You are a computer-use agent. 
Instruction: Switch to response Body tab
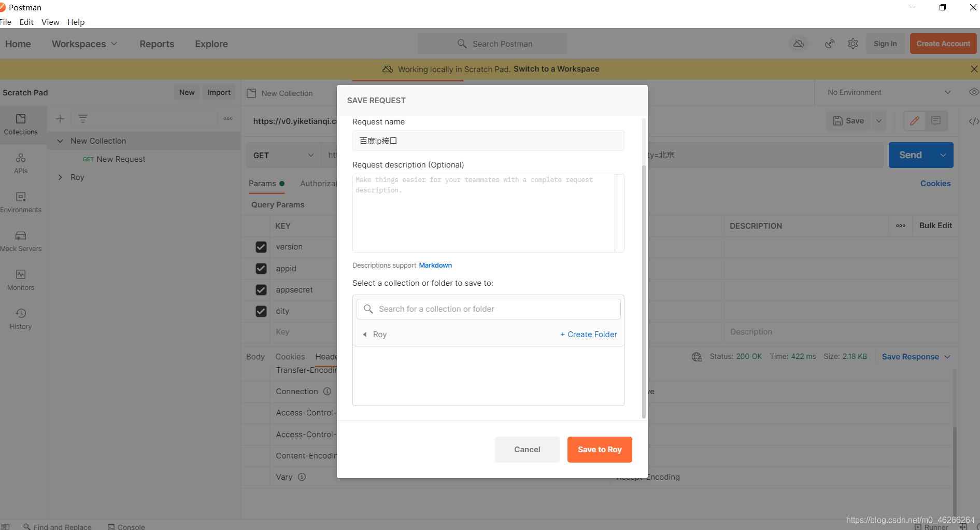[x=255, y=357]
